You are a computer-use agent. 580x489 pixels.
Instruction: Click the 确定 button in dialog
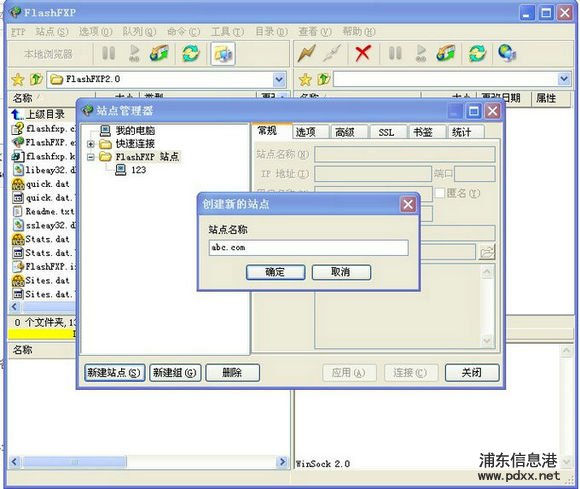pos(275,272)
